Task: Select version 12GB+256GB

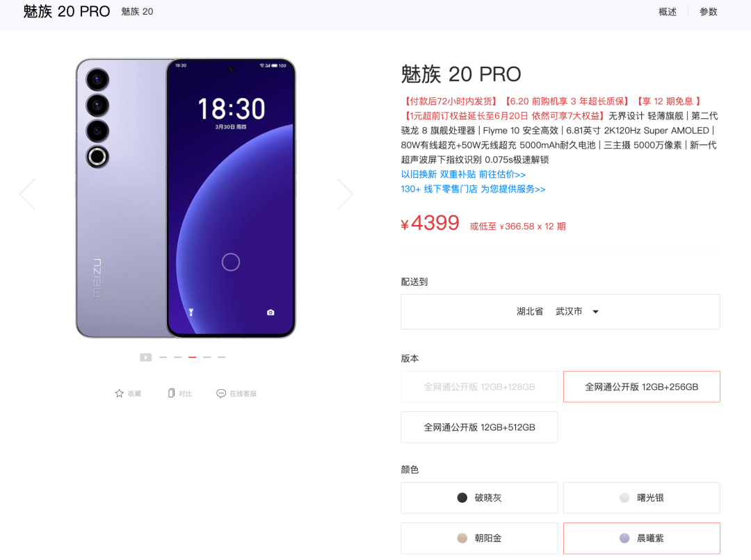Action: [641, 387]
